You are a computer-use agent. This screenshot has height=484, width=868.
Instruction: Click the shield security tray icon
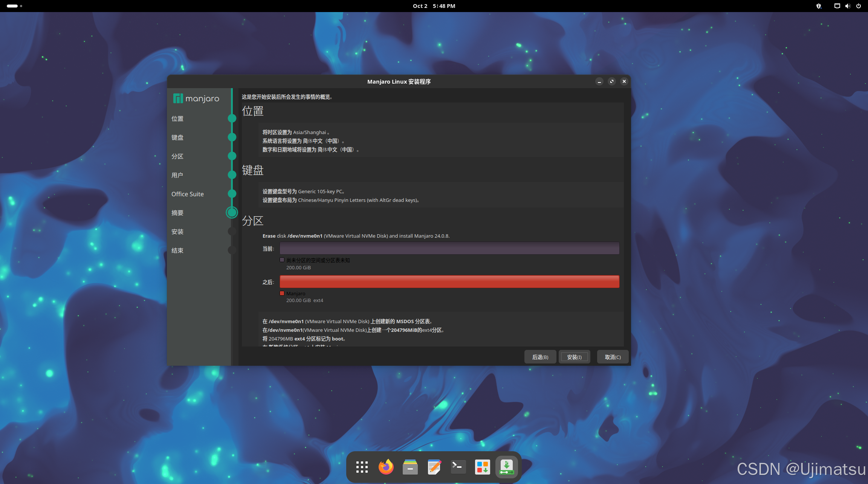pos(819,6)
